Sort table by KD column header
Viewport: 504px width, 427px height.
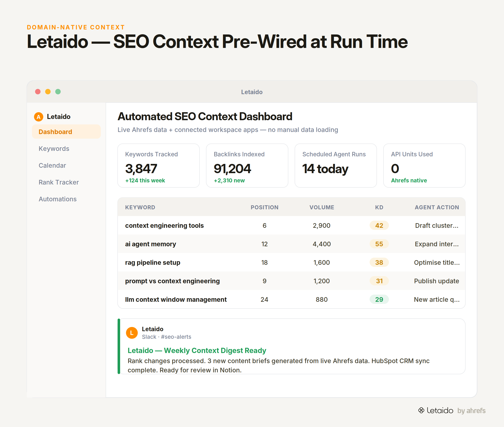coord(379,207)
